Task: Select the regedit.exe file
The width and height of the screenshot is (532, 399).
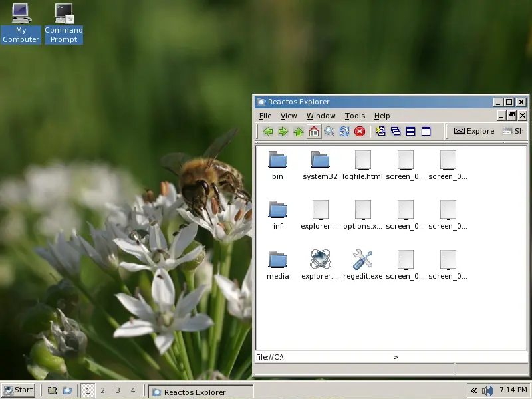Action: coord(362,260)
